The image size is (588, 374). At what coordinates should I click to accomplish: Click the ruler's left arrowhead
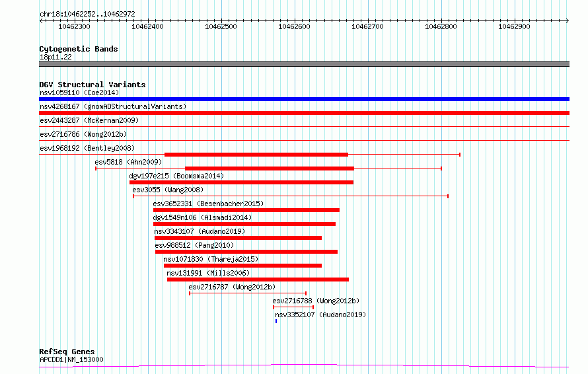(41, 20)
